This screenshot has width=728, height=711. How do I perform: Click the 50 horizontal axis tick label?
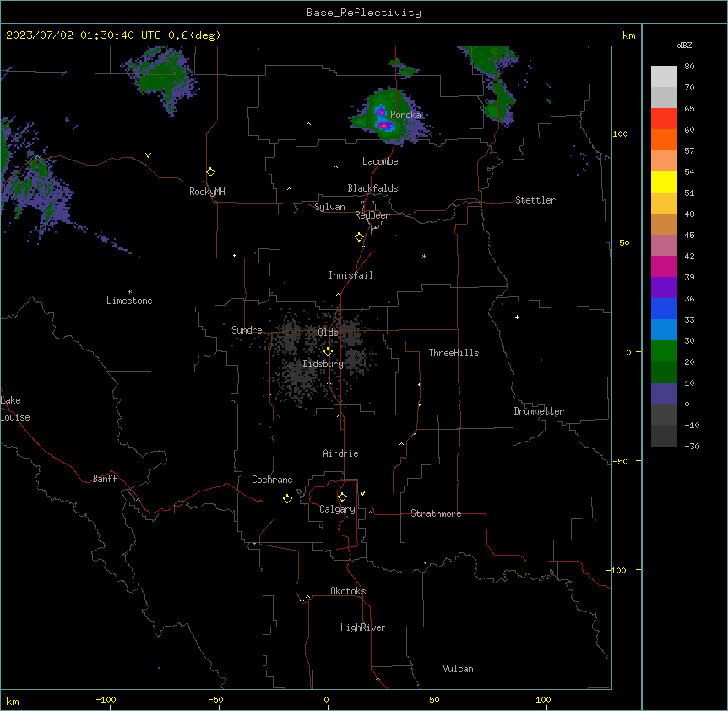[434, 699]
